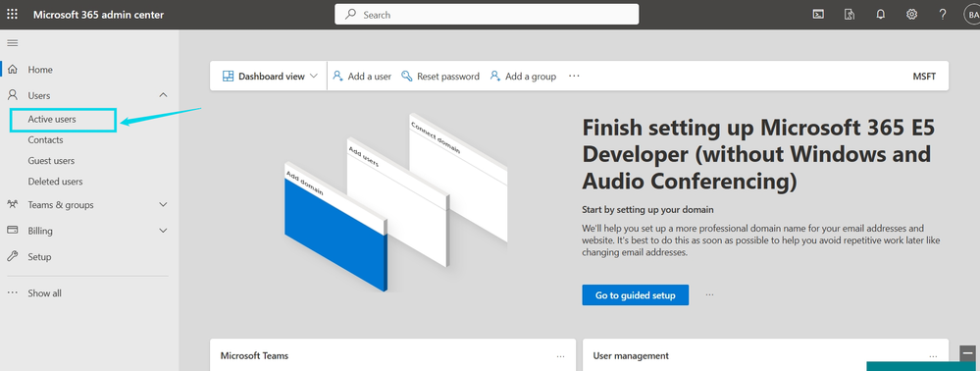Click Go to guided setup button

click(x=635, y=295)
